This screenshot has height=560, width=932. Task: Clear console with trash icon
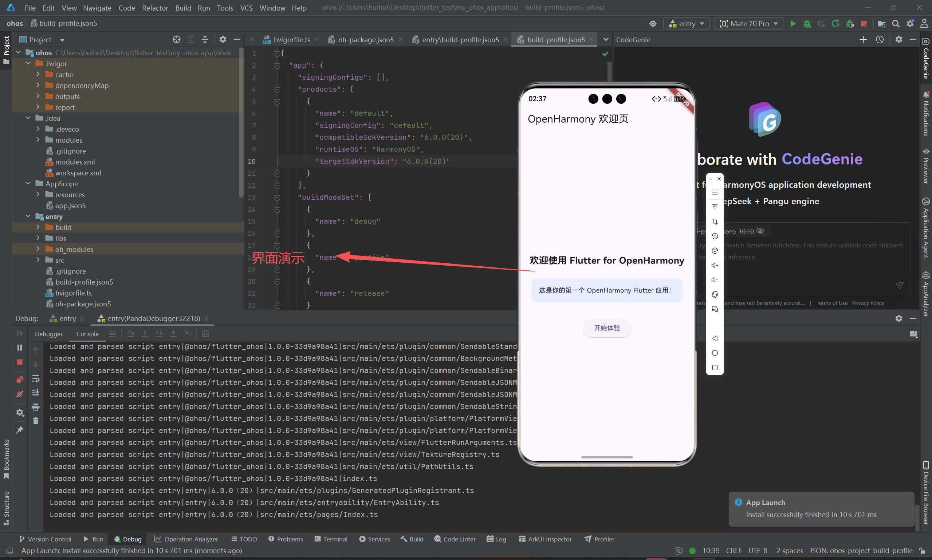(x=35, y=421)
